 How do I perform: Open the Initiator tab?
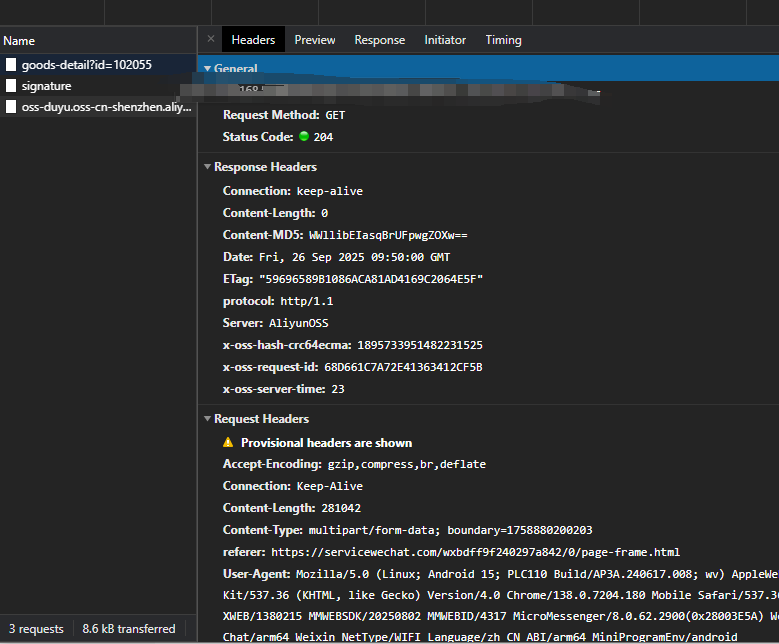click(x=445, y=40)
